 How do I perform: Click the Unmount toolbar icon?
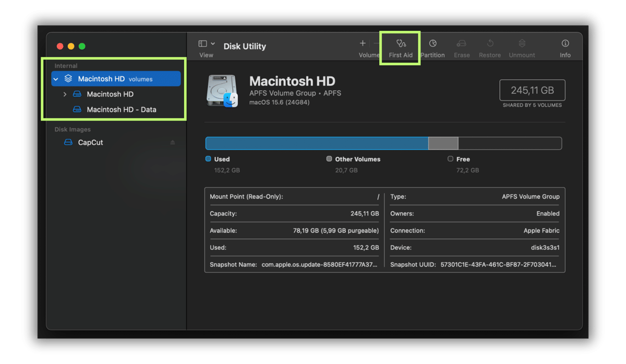click(x=522, y=44)
